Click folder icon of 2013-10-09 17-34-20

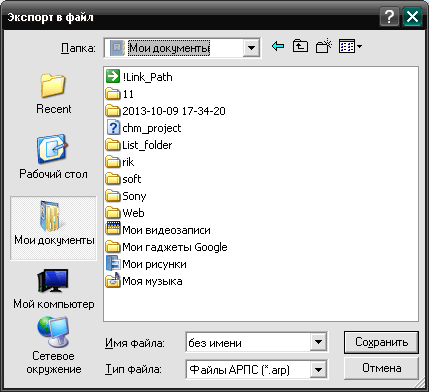113,111
